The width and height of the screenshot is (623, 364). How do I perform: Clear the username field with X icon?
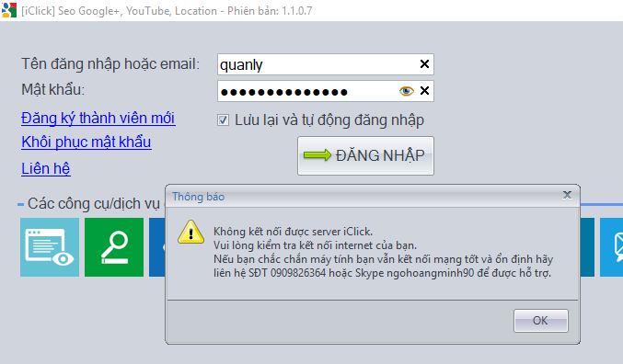(x=424, y=64)
